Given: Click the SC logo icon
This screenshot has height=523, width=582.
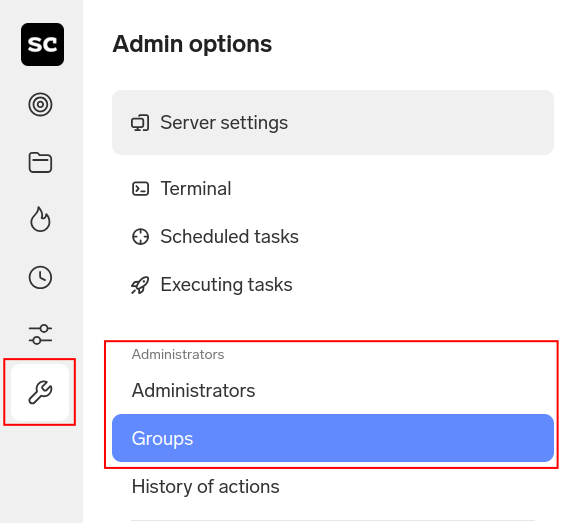Looking at the screenshot, I should click(42, 45).
